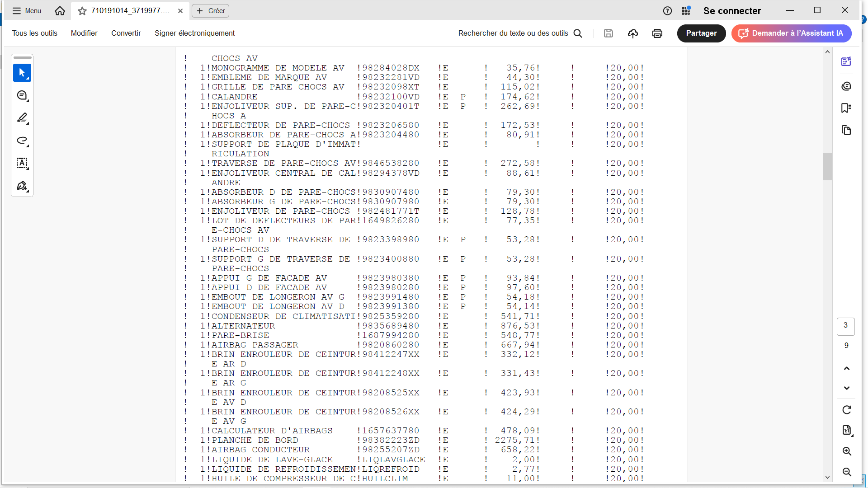
Task: Go to next page chevron
Action: click(846, 388)
